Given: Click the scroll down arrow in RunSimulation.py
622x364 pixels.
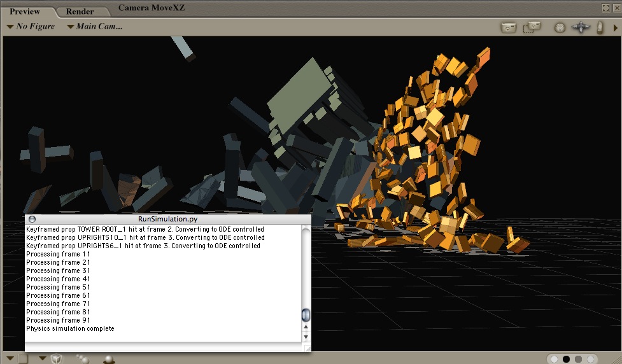Looking at the screenshot, I should [x=306, y=337].
